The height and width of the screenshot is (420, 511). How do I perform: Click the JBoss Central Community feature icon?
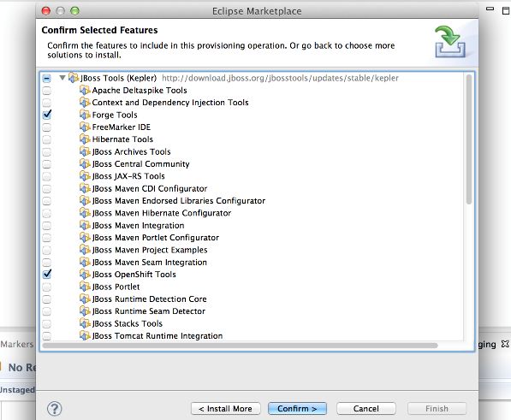[x=85, y=163]
